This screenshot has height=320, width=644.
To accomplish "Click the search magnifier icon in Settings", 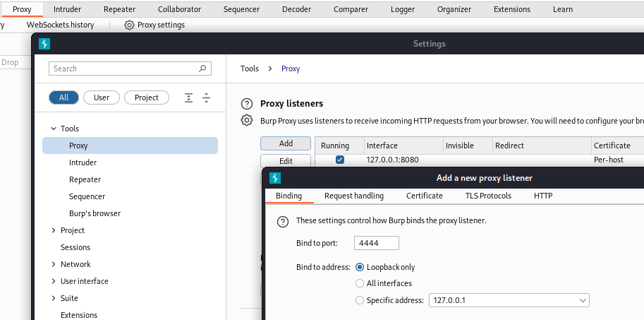I will click(x=202, y=69).
